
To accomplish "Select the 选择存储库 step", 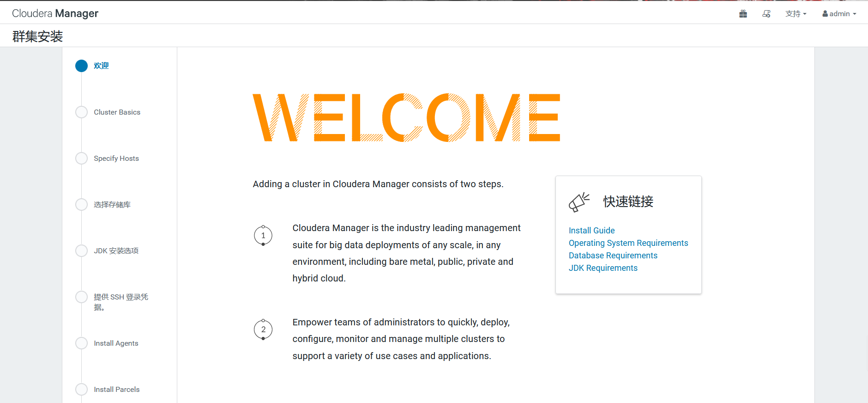I will (x=112, y=205).
